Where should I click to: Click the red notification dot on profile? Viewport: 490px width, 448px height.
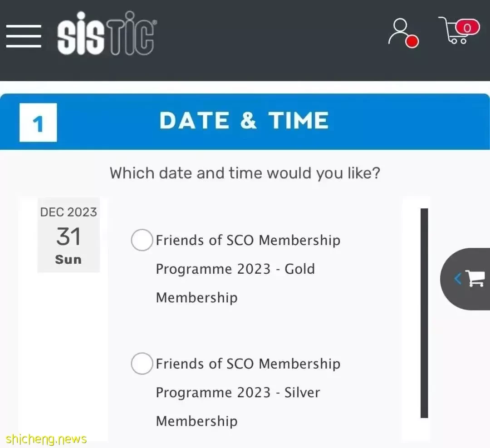pos(412,42)
